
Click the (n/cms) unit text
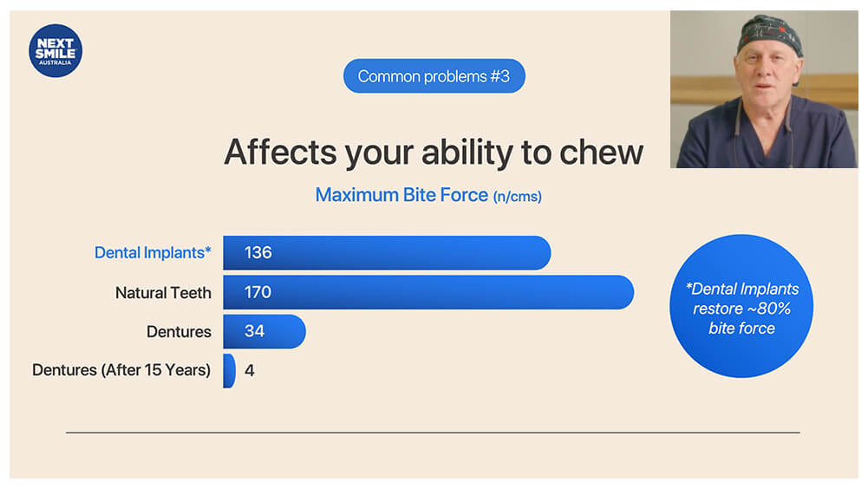(x=518, y=197)
